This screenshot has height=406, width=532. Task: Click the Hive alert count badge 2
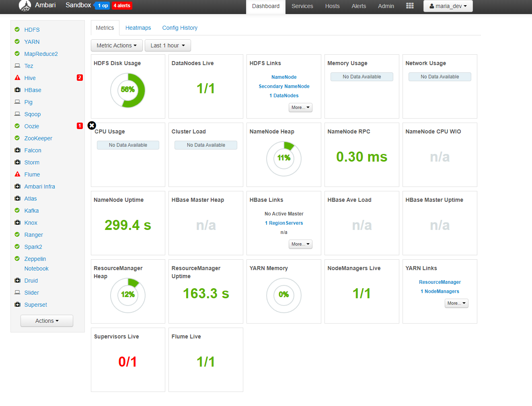pyautogui.click(x=80, y=78)
